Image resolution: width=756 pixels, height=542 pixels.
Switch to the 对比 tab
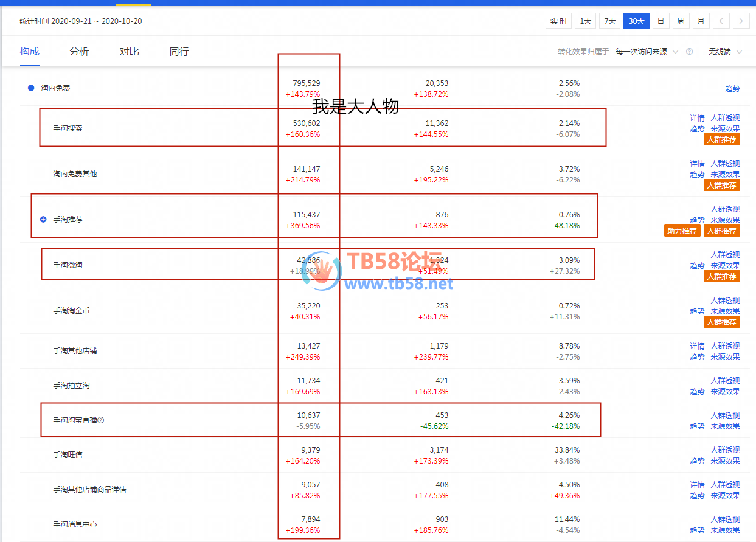129,52
